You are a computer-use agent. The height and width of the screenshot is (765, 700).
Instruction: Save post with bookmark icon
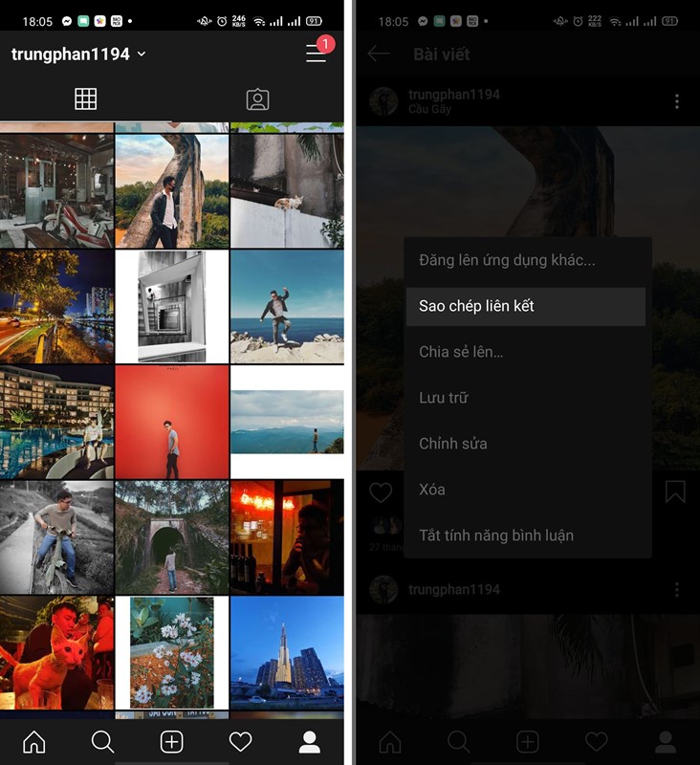coord(675,492)
